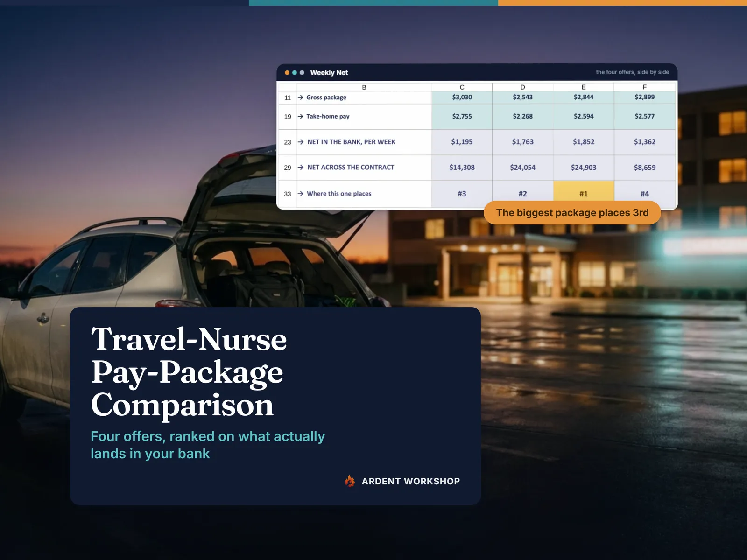The image size is (747, 560).
Task: Click take-home cell $2,577
Action: tap(645, 116)
